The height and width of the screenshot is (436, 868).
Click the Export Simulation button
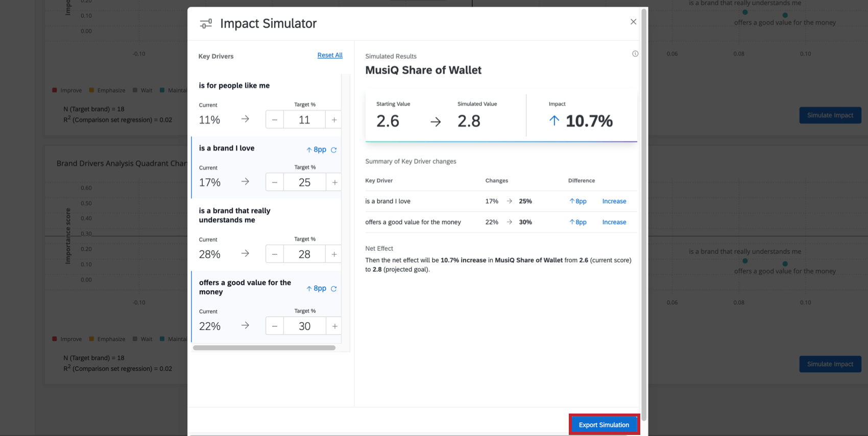pyautogui.click(x=604, y=425)
